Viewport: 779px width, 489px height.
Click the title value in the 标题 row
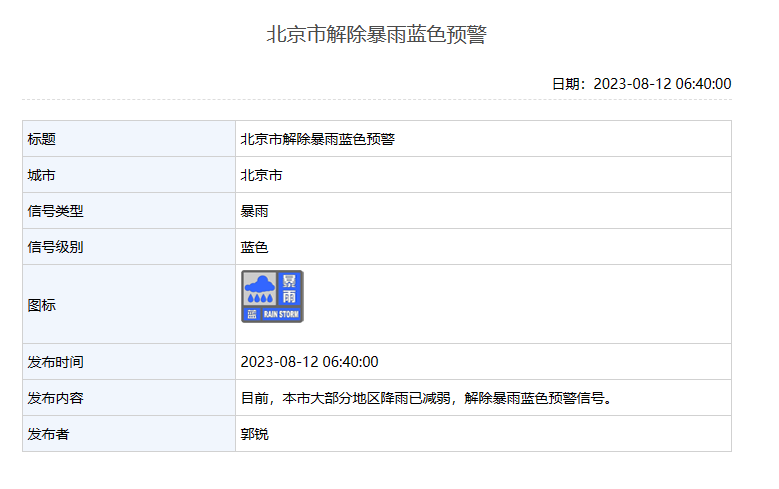point(317,139)
